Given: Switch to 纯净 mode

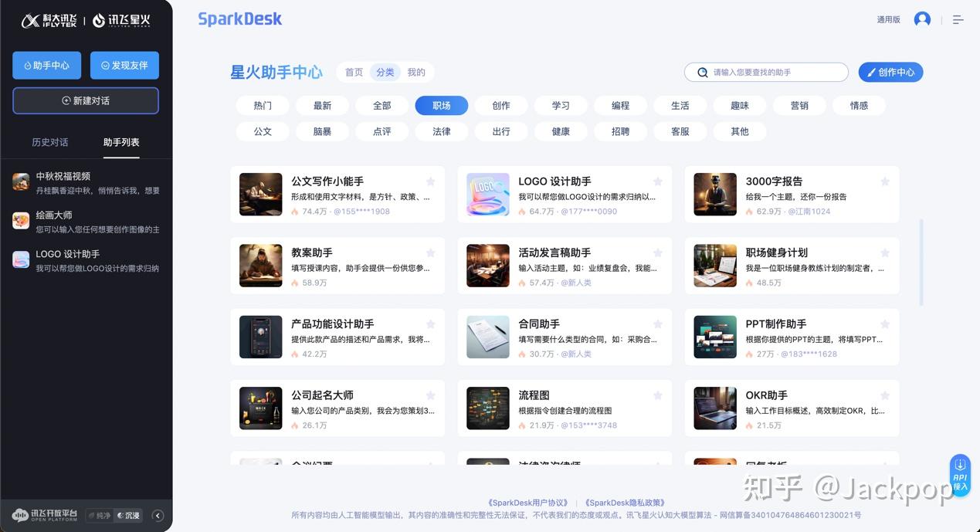Looking at the screenshot, I should point(99,516).
